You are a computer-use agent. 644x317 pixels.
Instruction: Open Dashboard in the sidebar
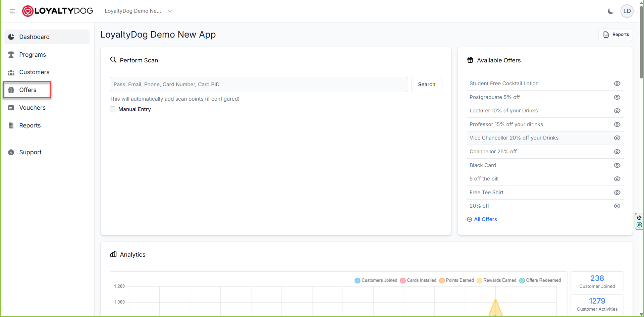[47, 37]
